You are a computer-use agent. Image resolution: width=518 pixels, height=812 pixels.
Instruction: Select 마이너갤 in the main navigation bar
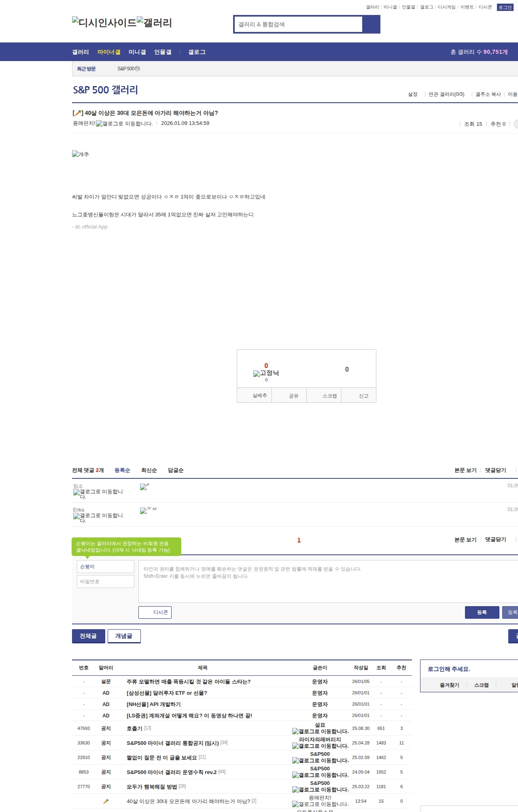point(109,52)
